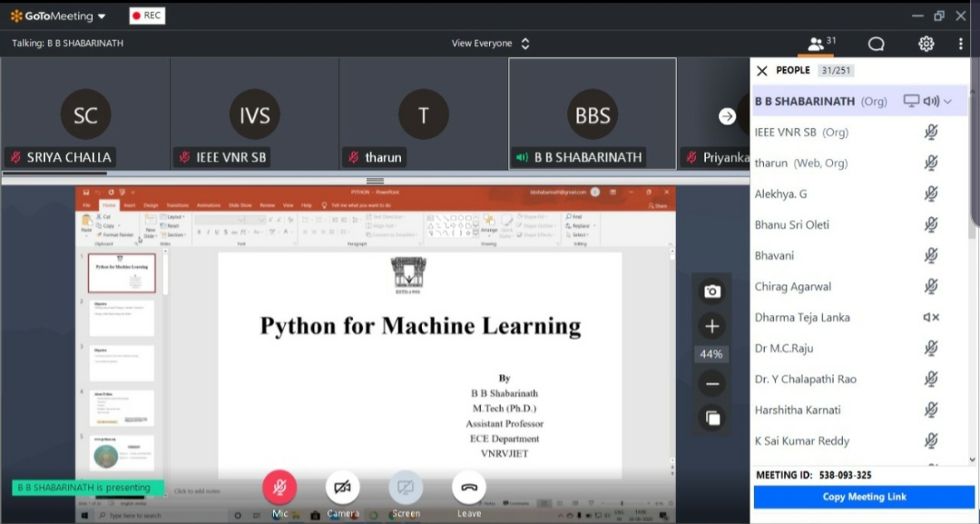Close the People panel with X

coord(762,71)
